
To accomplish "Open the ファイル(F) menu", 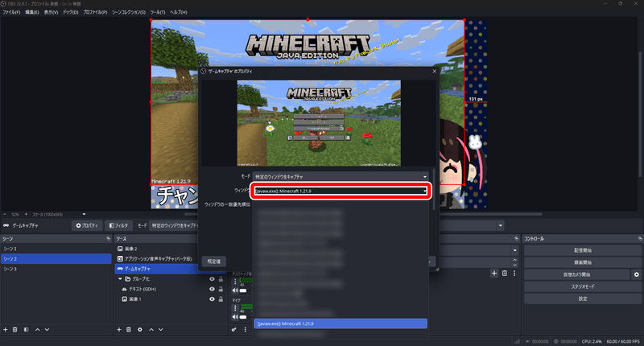I will click(x=11, y=12).
